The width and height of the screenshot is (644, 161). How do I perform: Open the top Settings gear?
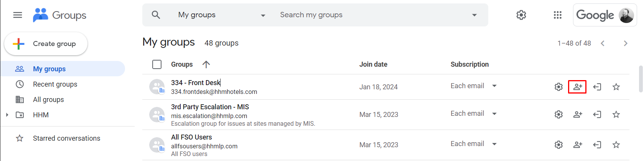coord(521,15)
